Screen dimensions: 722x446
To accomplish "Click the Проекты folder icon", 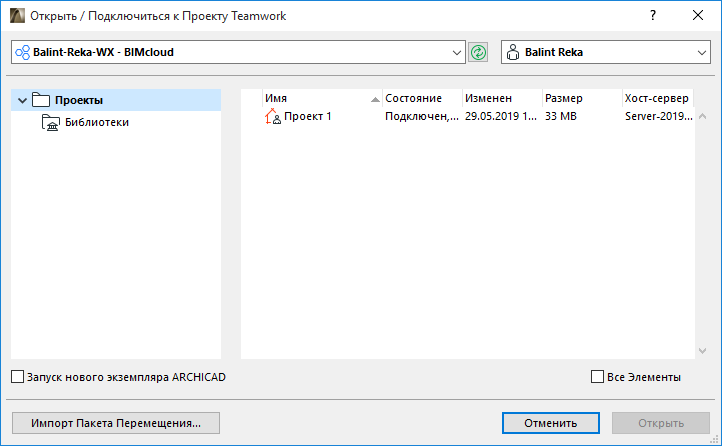I will click(x=41, y=100).
